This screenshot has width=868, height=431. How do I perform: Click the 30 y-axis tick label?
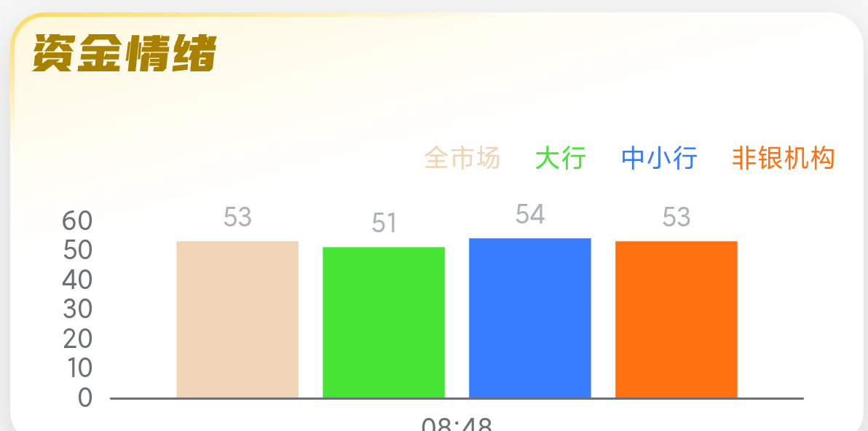(x=77, y=309)
